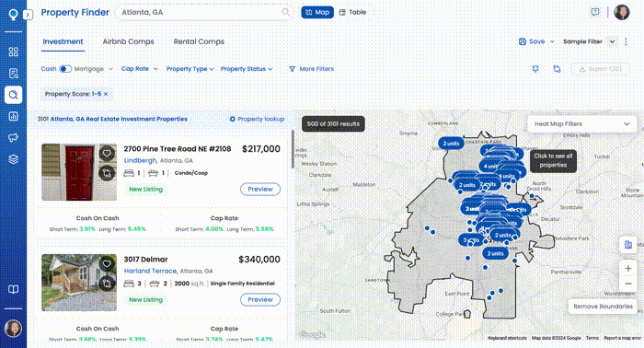The height and width of the screenshot is (348, 644).
Task: Click the 2700 Pine Tree Road NE #2108 title
Action: (x=178, y=149)
